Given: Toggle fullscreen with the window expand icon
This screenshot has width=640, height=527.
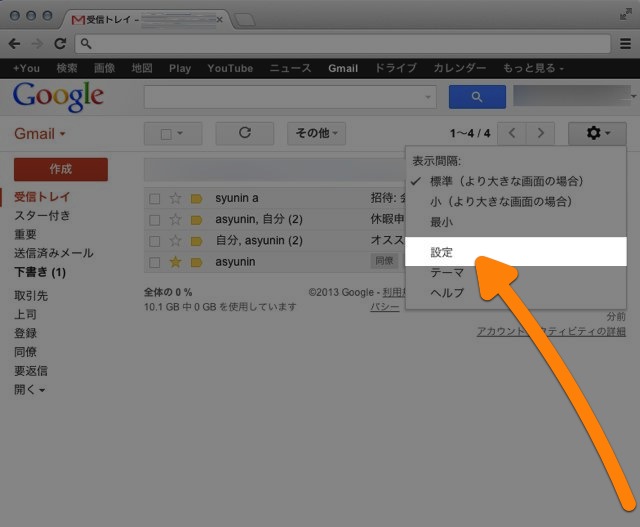Looking at the screenshot, I should point(625,14).
